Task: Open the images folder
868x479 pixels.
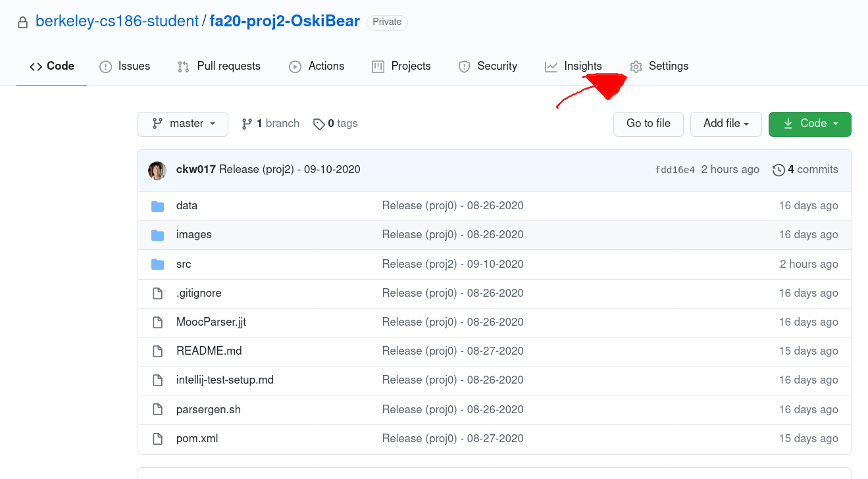Action: click(x=194, y=235)
